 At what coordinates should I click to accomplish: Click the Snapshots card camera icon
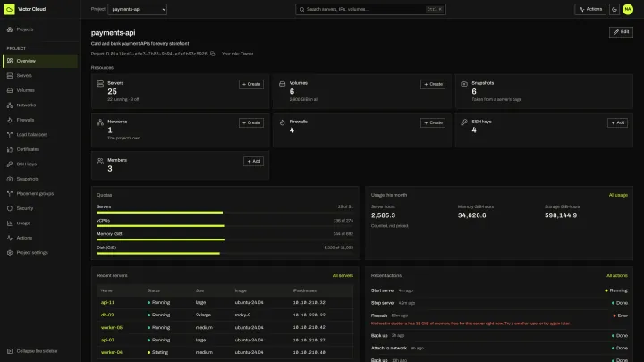464,84
